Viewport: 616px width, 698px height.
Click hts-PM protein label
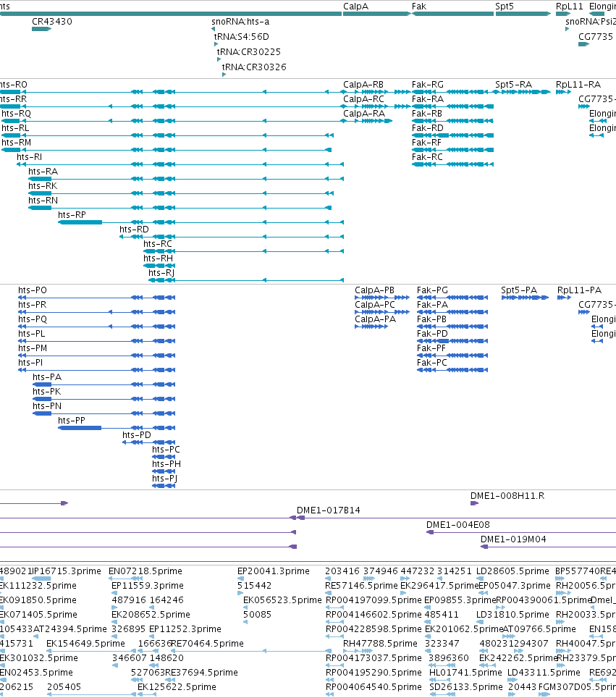pyautogui.click(x=33, y=348)
